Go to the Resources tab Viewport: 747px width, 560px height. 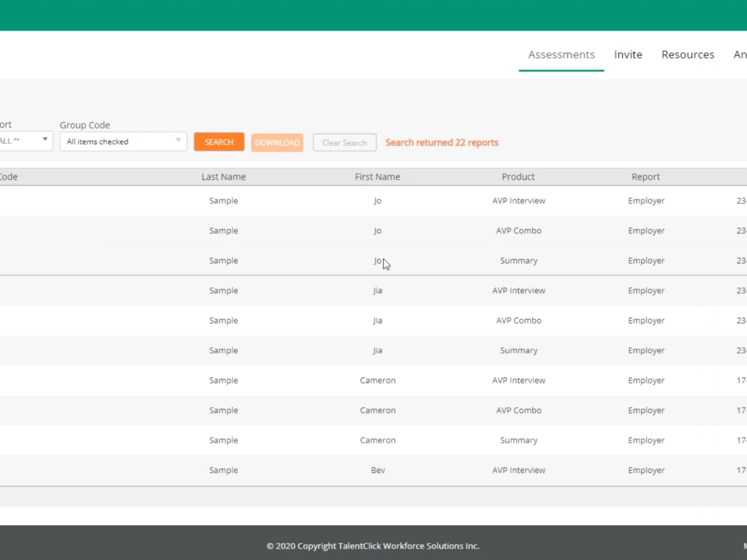click(x=687, y=55)
